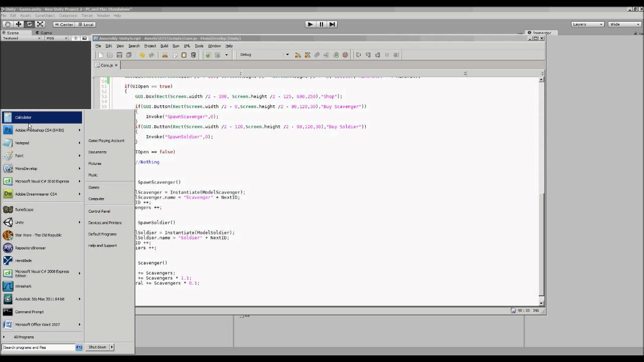Launch RuneScape from the Start menu
The image size is (644, 362).
pos(42,210)
